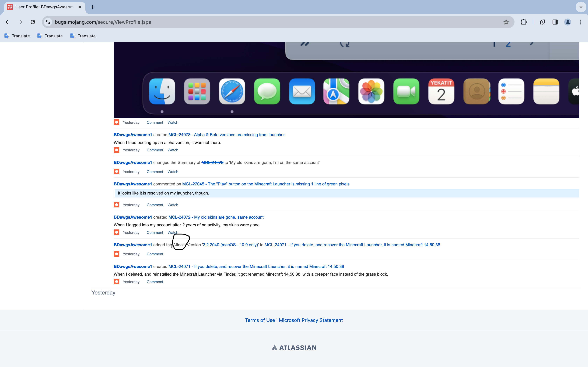Click Watch under the MCL-24073 entry

(x=173, y=150)
